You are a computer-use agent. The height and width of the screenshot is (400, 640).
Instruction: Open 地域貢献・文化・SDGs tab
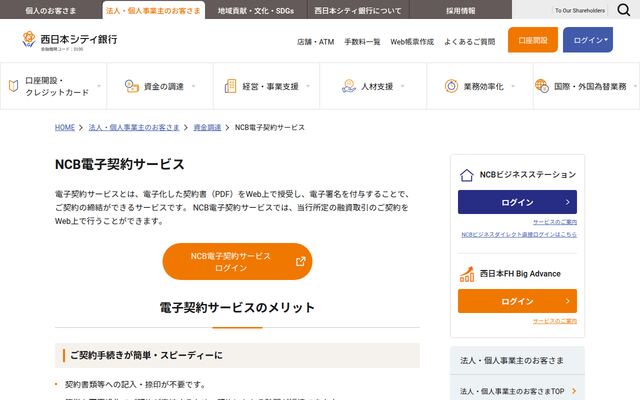coord(256,11)
